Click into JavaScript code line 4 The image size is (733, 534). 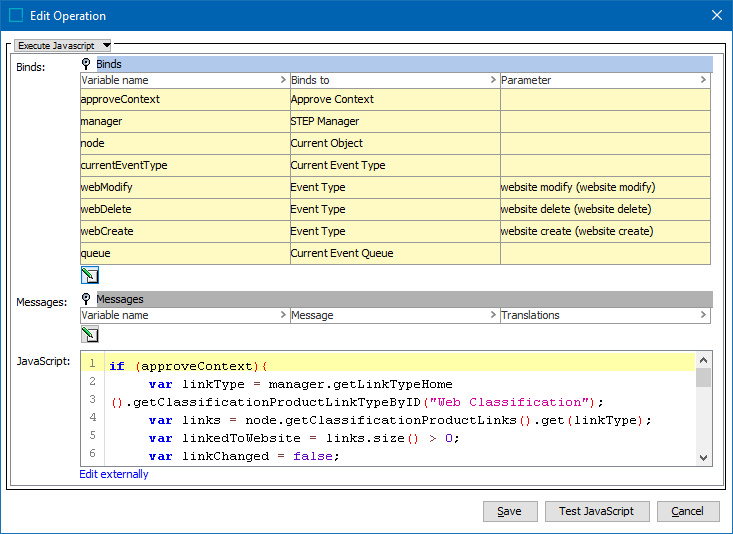tap(400, 420)
